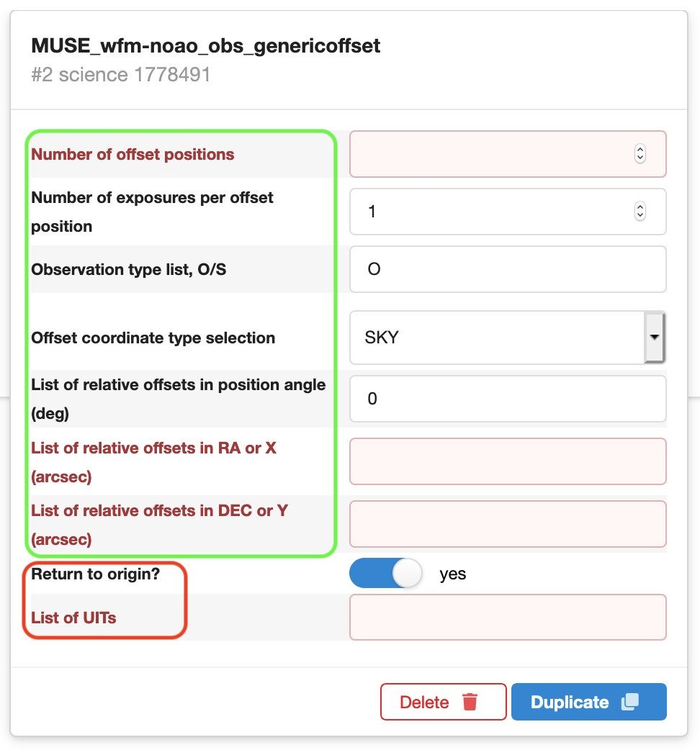Click the List of UITs input field
The width and height of the screenshot is (700, 750).
point(508,617)
